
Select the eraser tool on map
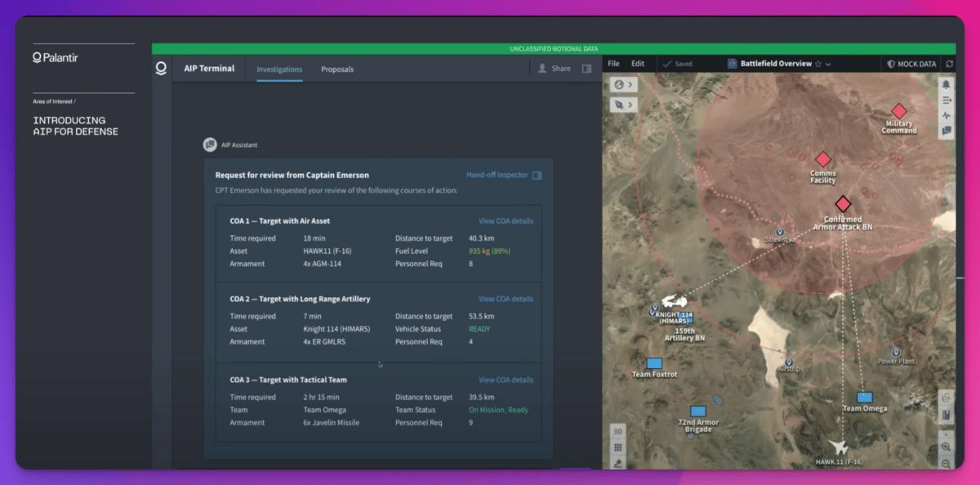pyautogui.click(x=618, y=463)
